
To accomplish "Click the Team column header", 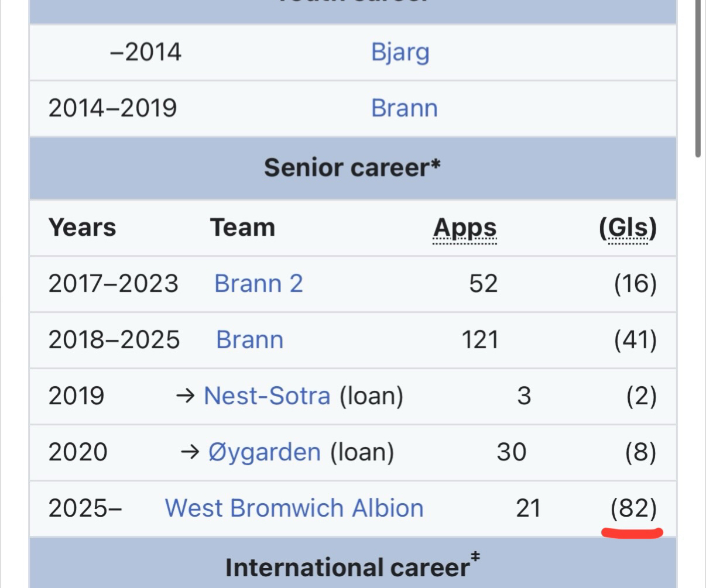I will coord(242,228).
